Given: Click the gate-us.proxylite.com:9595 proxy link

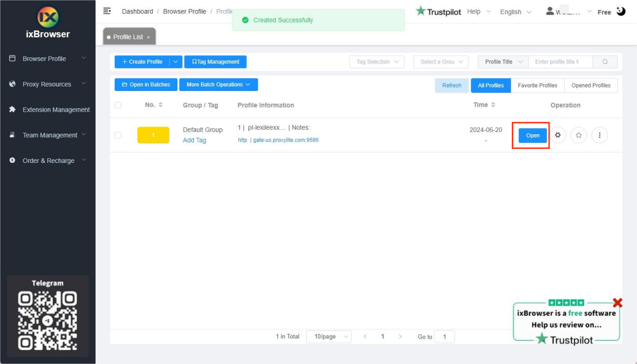Looking at the screenshot, I should 286,140.
